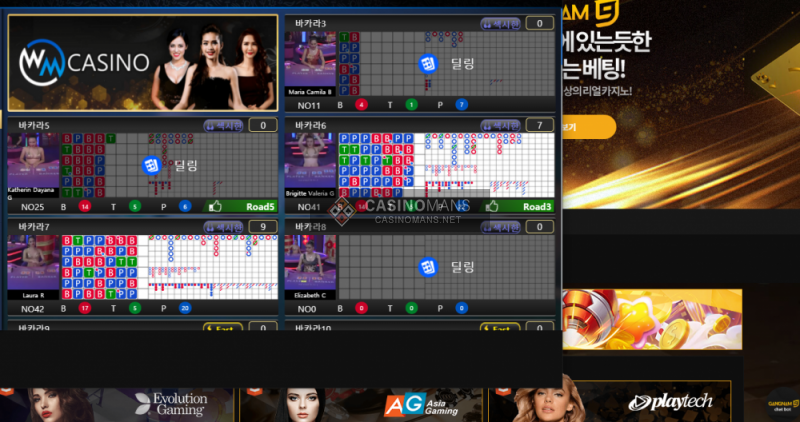
Task: Click thumbs-up Road3 icon on Baccarat 6
Action: (492, 206)
